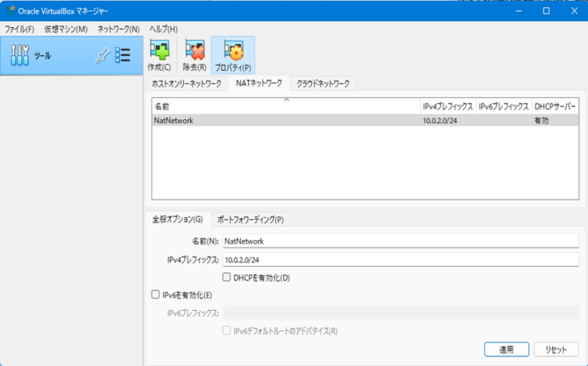Image resolution: width=588 pixels, height=366 pixels.
Task: Select the NatNetwork row in list
Action: pyautogui.click(x=366, y=121)
